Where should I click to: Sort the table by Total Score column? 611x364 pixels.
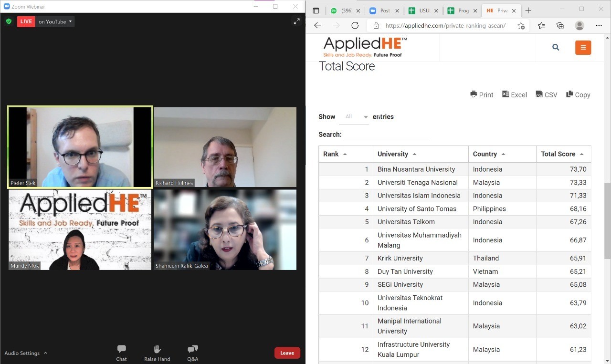[x=564, y=154]
